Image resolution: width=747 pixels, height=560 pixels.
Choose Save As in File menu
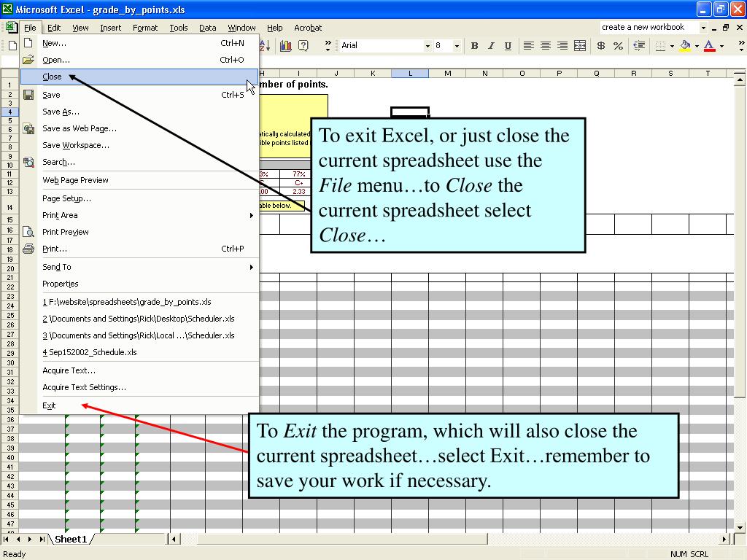pos(140,112)
